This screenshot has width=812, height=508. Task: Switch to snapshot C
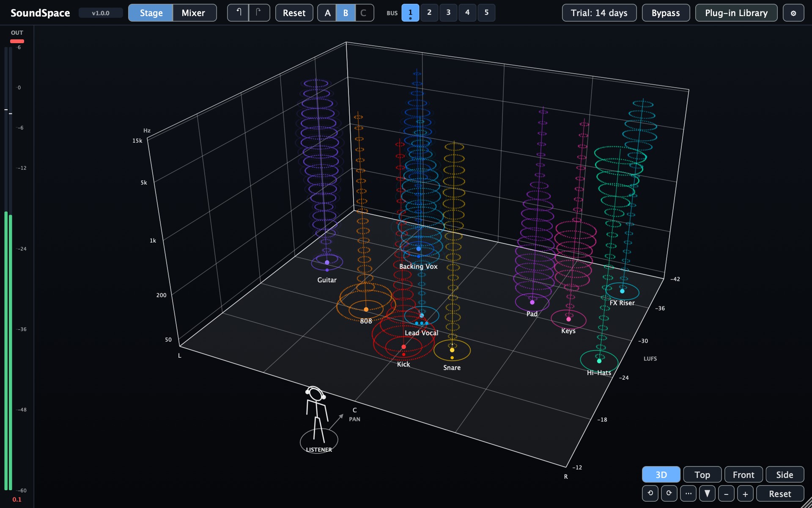[x=364, y=13]
